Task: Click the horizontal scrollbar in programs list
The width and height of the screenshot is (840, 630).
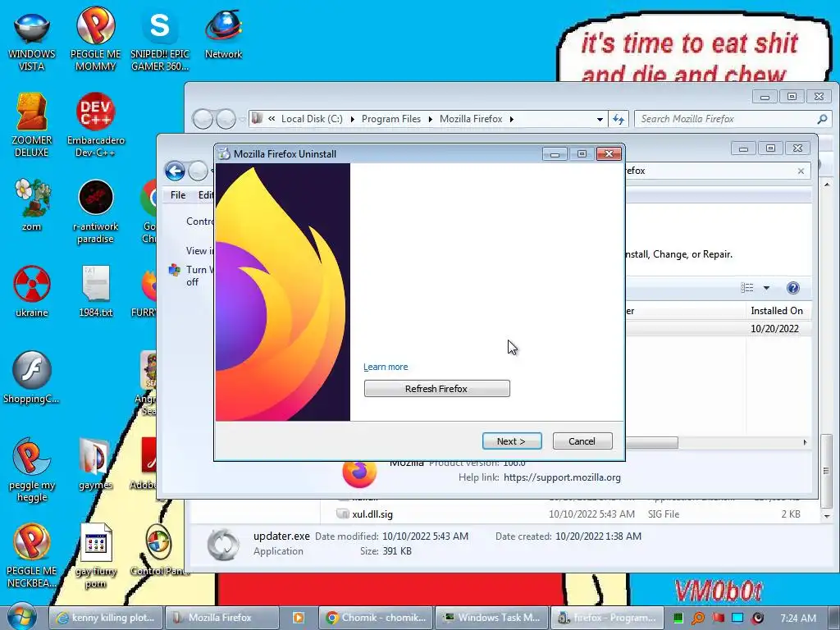Action: (x=652, y=442)
